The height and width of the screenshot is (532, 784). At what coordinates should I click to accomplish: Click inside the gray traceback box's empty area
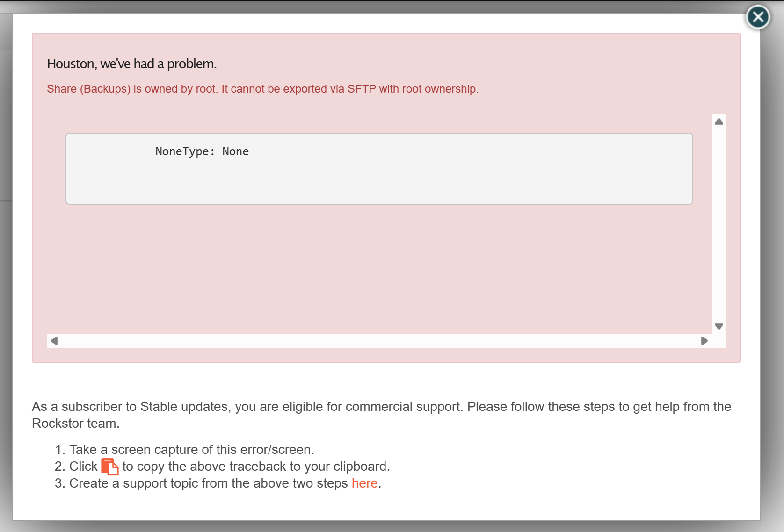[421, 182]
